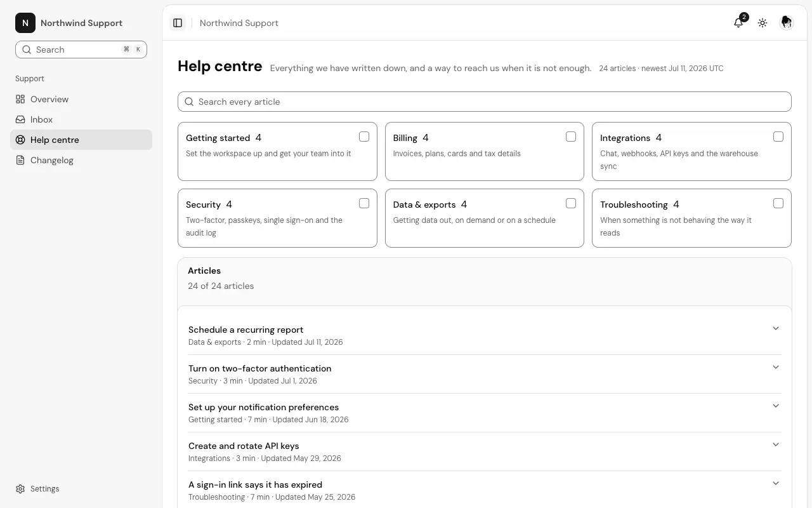
Task: Click the Articles section heading
Action: coord(204,271)
